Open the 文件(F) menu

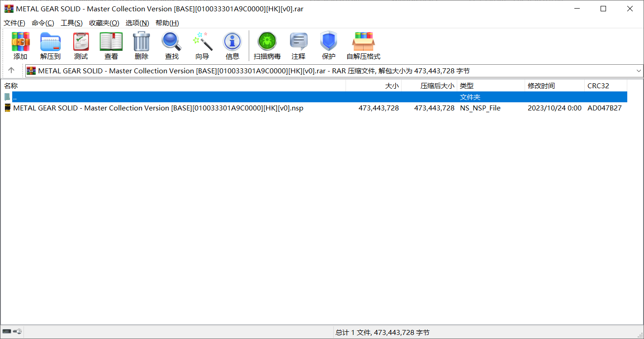(x=14, y=23)
